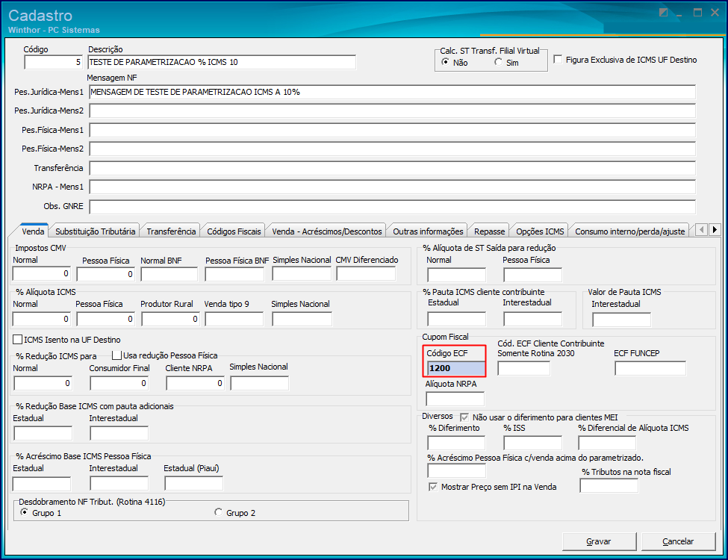This screenshot has width=728, height=560.
Task: Open the Venda tab
Action: (x=33, y=231)
